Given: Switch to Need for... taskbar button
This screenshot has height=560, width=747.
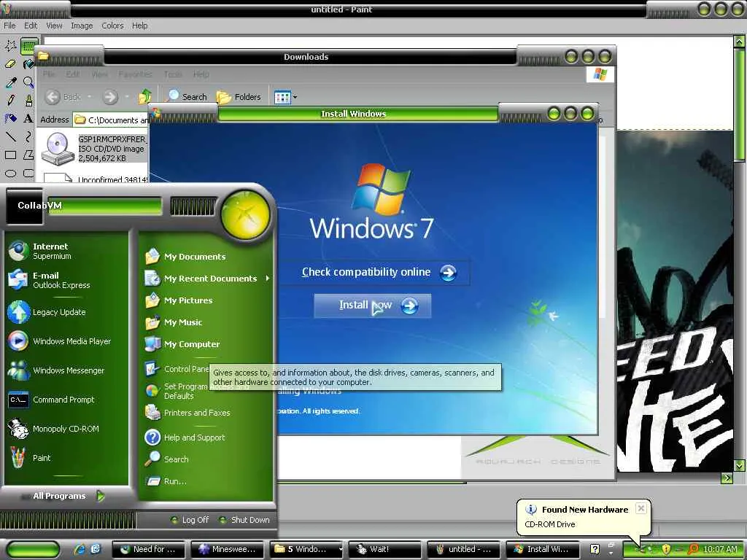Looking at the screenshot, I should tap(149, 549).
